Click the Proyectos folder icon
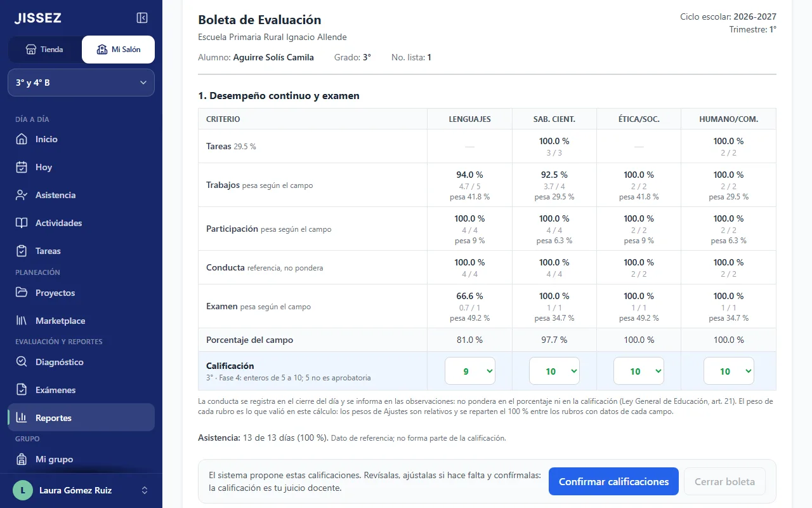This screenshot has width=812, height=508. click(x=22, y=293)
